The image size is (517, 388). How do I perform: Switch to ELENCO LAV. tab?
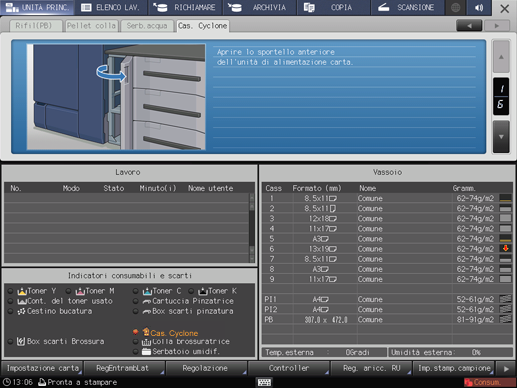[x=111, y=7]
